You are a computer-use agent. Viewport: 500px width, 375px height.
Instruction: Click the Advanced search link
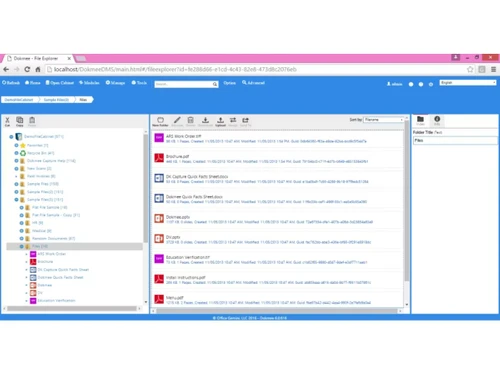[253, 83]
